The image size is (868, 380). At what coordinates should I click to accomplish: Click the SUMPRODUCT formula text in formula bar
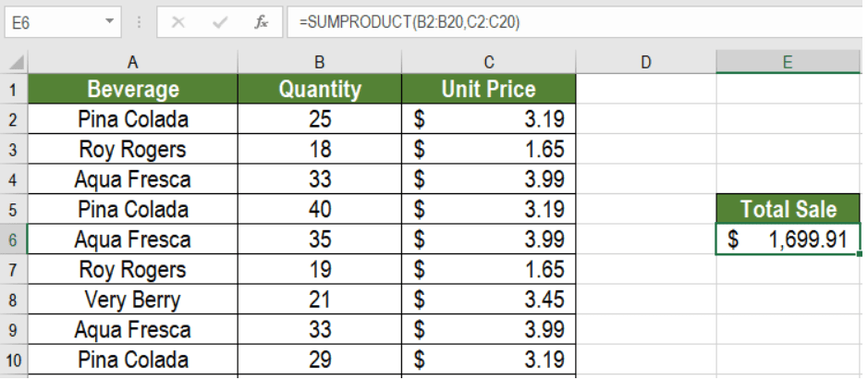(x=409, y=22)
